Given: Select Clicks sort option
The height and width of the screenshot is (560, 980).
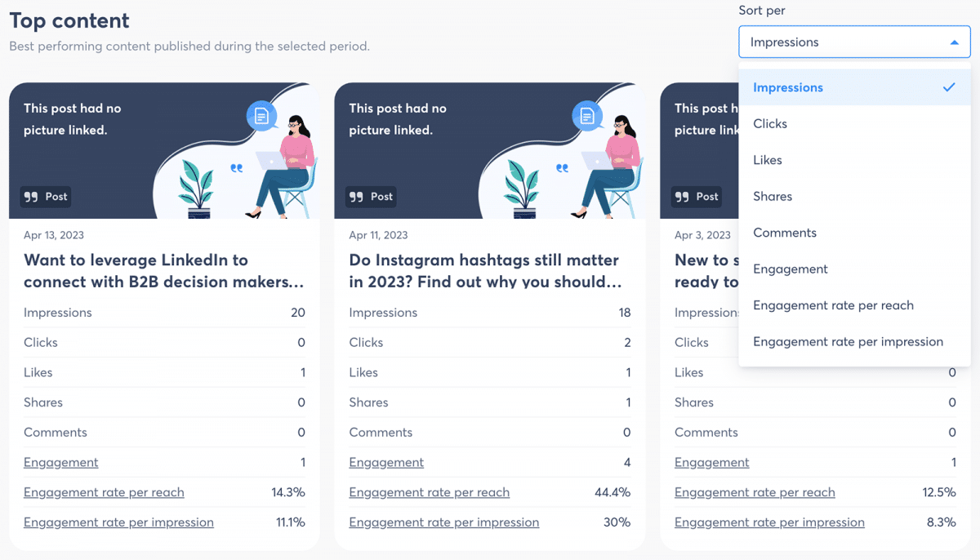Looking at the screenshot, I should coord(854,124).
